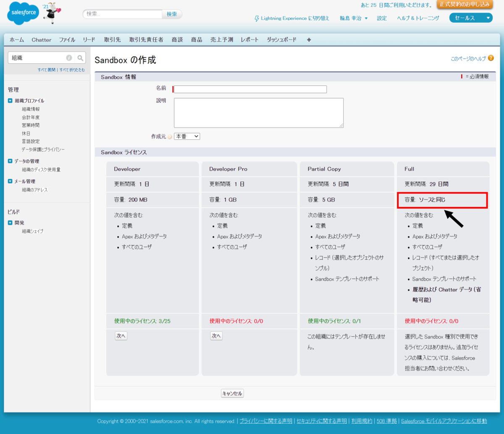Open the 売上予測 tab
This screenshot has height=434, width=504.
222,40
